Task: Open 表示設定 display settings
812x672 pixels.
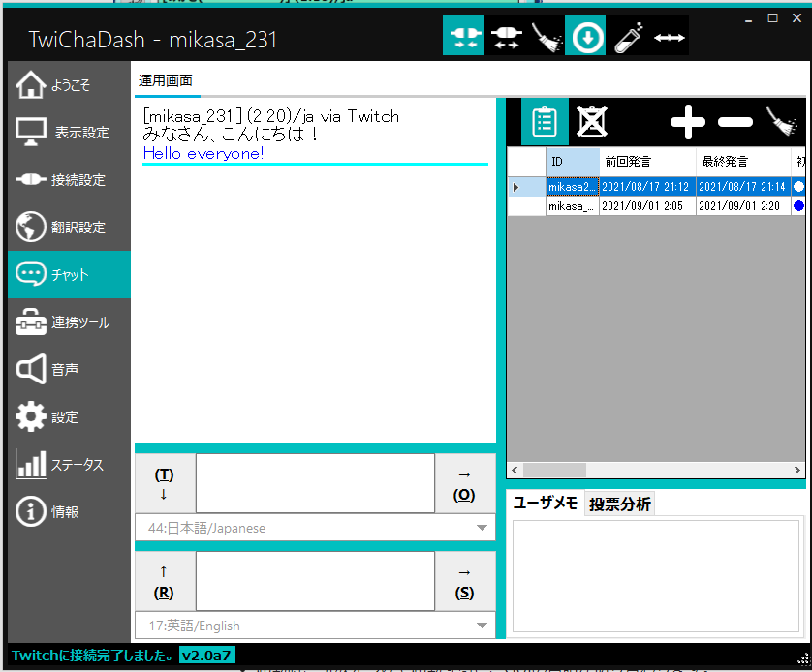Action: click(69, 132)
